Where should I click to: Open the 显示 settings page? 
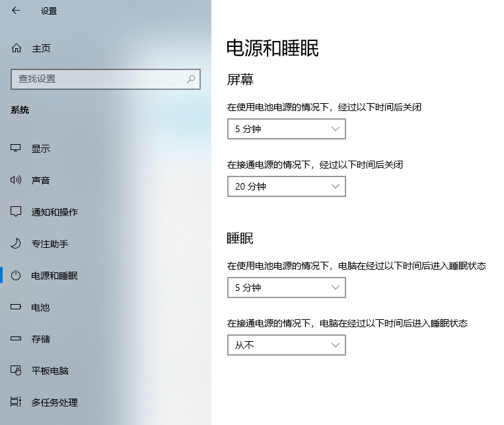[106, 148]
